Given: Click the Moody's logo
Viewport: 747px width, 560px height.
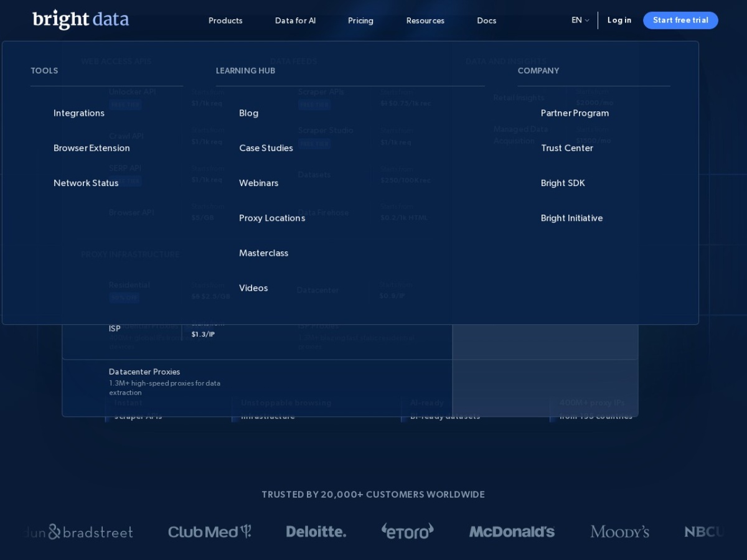Looking at the screenshot, I should (x=619, y=532).
